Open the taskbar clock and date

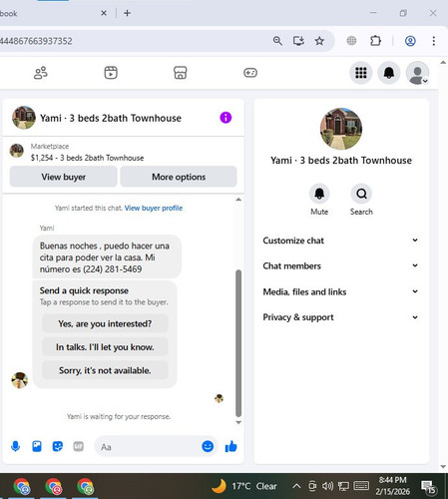(x=393, y=486)
